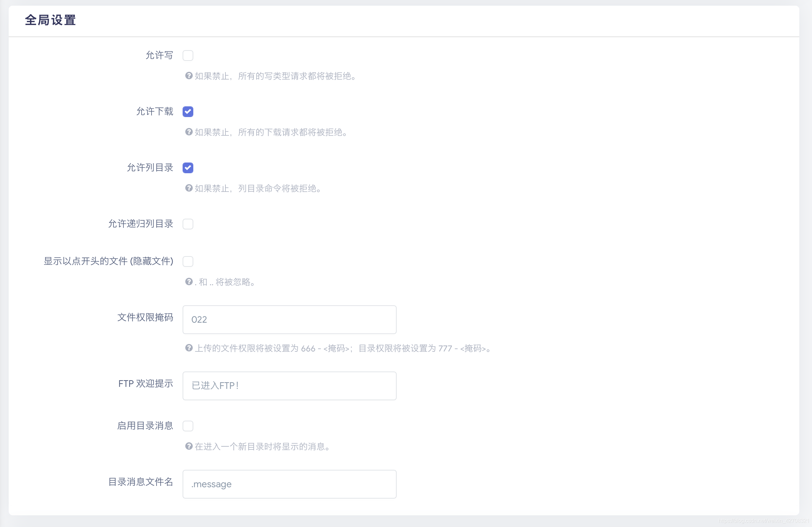Click the 全局设置 panel heading
This screenshot has width=812, height=527.
click(50, 20)
